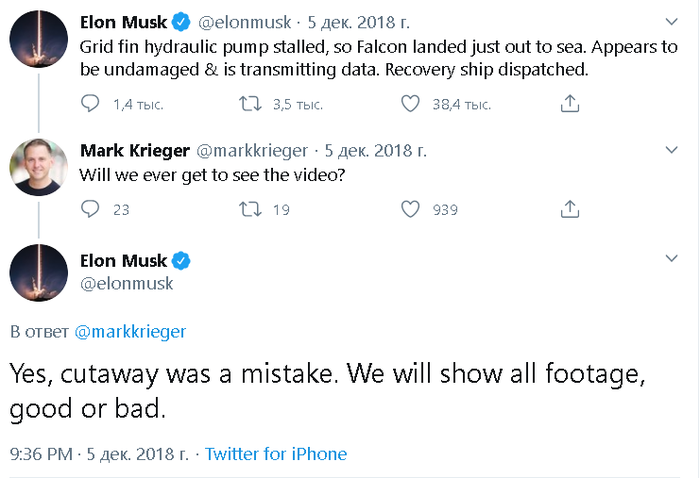Screen dimensions: 700x478
Task: Click Elon Musk's avatar on the reply tweet
Action: coord(38,271)
